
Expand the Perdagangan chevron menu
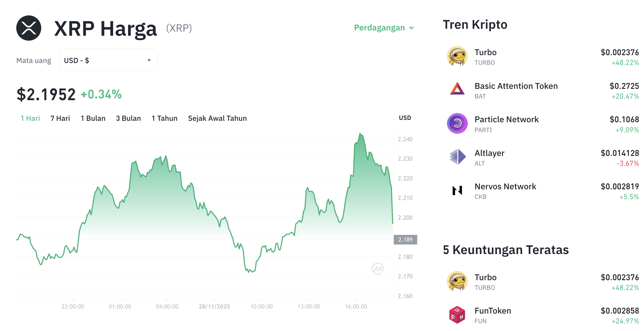(x=411, y=28)
